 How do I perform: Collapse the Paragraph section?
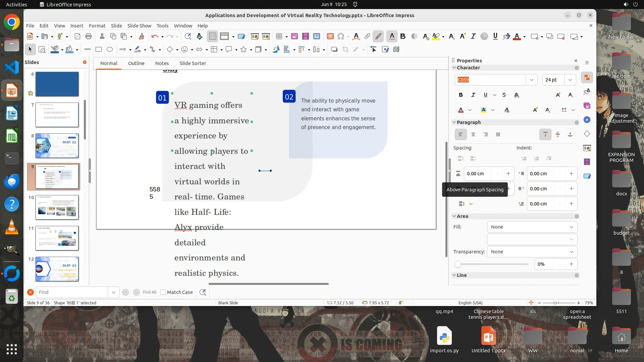coord(454,122)
